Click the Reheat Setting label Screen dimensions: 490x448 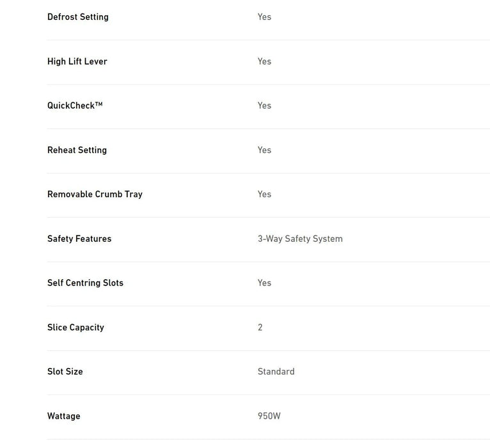click(77, 150)
